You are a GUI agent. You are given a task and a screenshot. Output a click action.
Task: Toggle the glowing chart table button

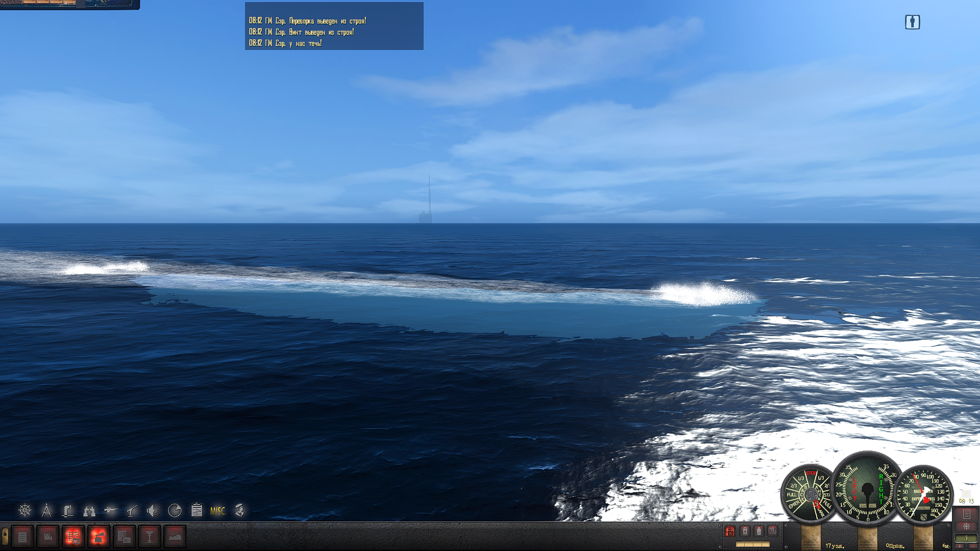73,536
